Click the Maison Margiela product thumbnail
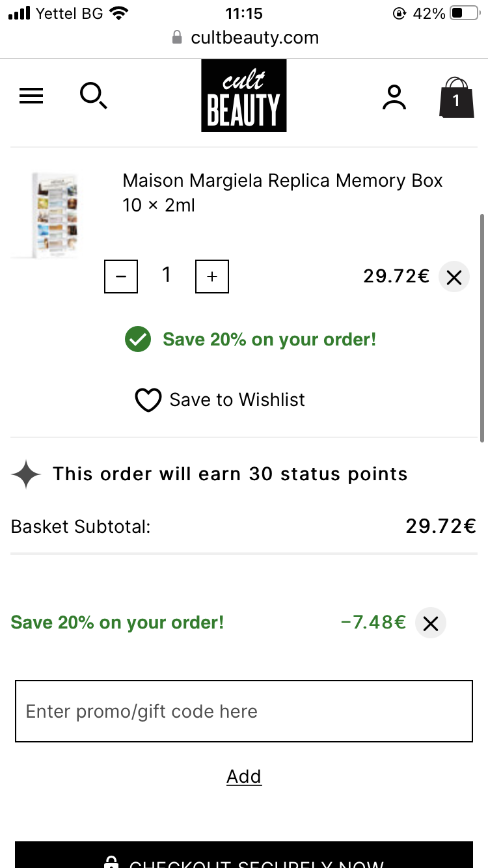 [x=53, y=215]
